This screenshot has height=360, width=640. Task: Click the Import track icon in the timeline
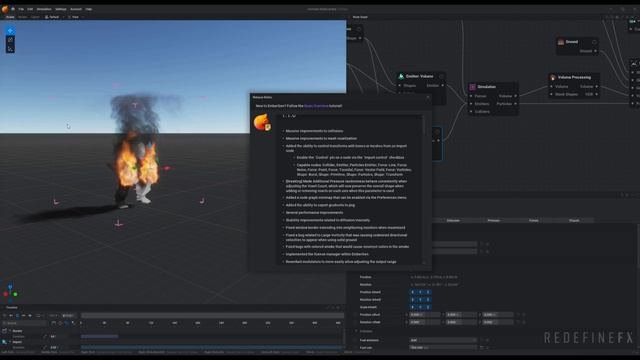click(4, 342)
